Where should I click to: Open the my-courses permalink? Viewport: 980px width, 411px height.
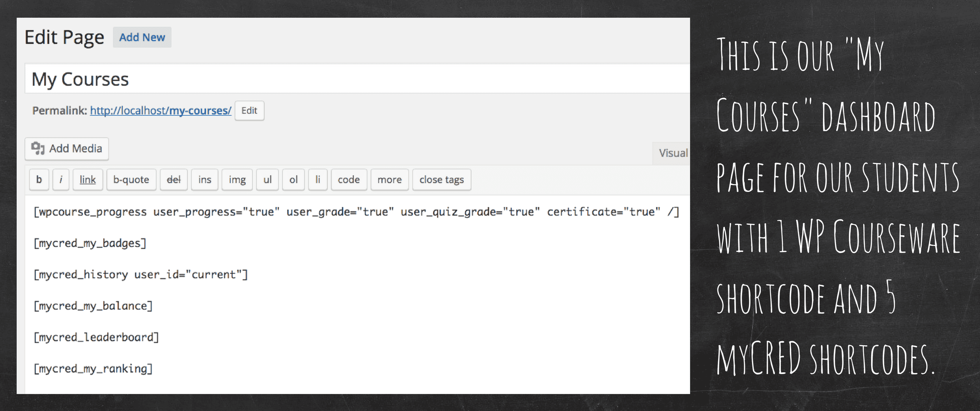tap(161, 111)
